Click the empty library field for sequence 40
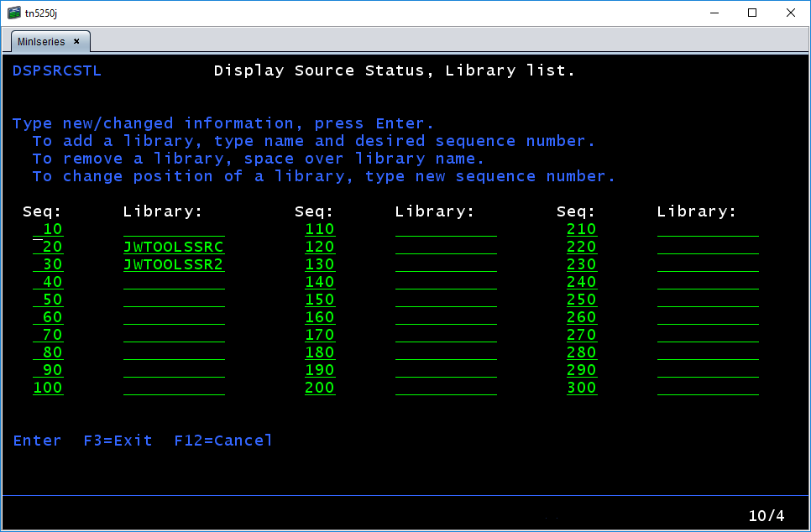Screen dimensions: 811x532 [x=174, y=282]
